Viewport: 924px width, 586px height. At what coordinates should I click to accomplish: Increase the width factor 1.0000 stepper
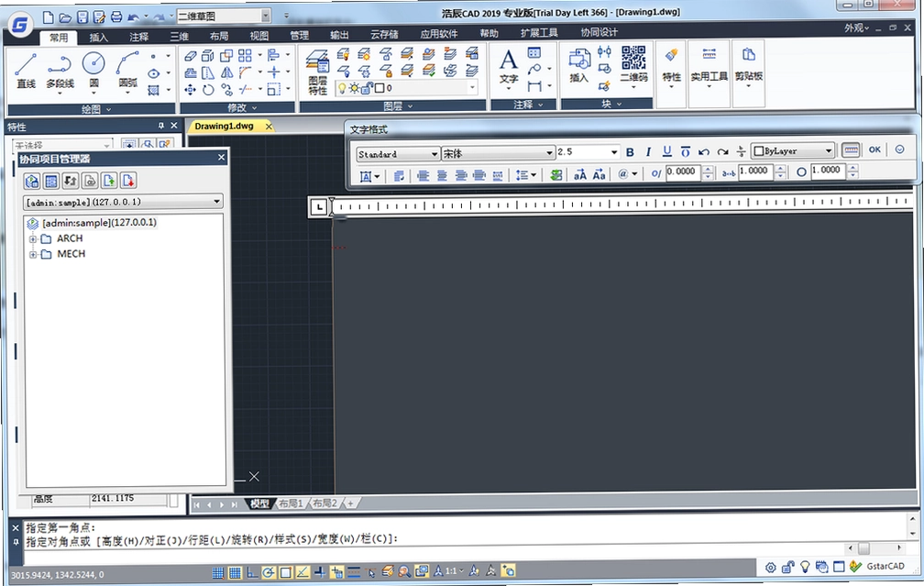[x=781, y=168]
